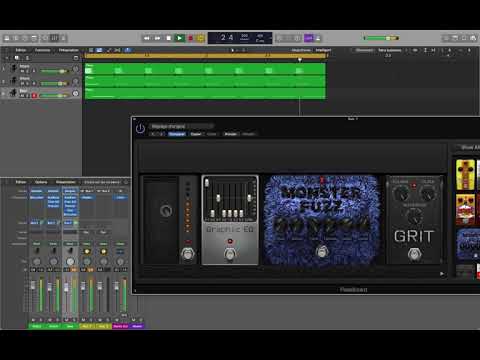Open the Smart Controls button
Image resolution: width=480 pixels, height=360 pixels.
coord(45,38)
